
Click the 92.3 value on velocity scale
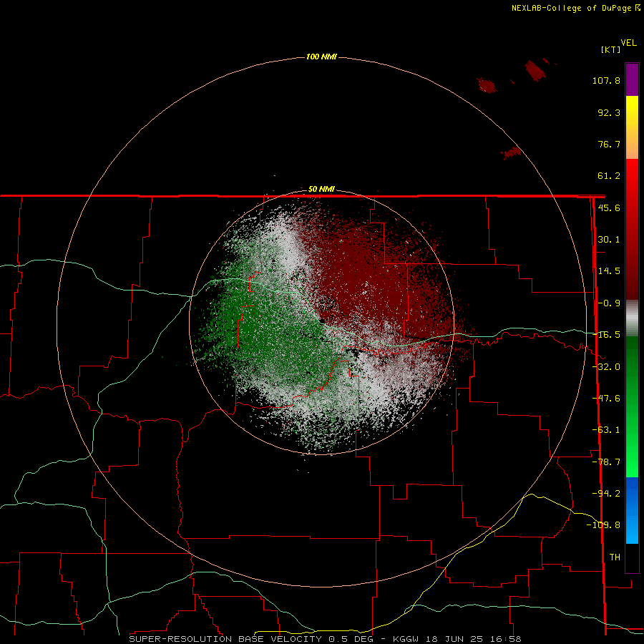pyautogui.click(x=609, y=112)
